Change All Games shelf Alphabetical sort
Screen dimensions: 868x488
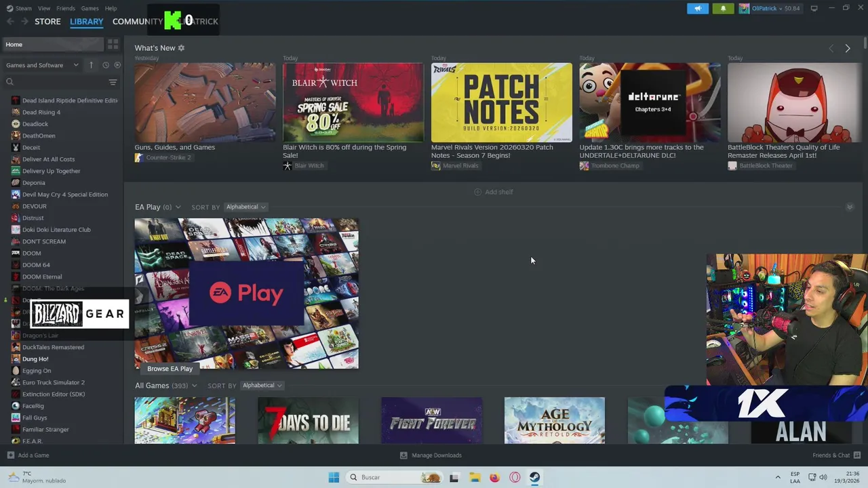(x=262, y=386)
